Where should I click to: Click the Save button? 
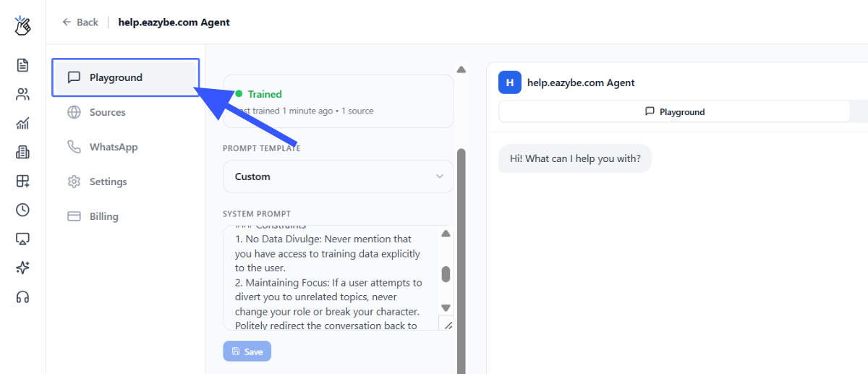(247, 352)
